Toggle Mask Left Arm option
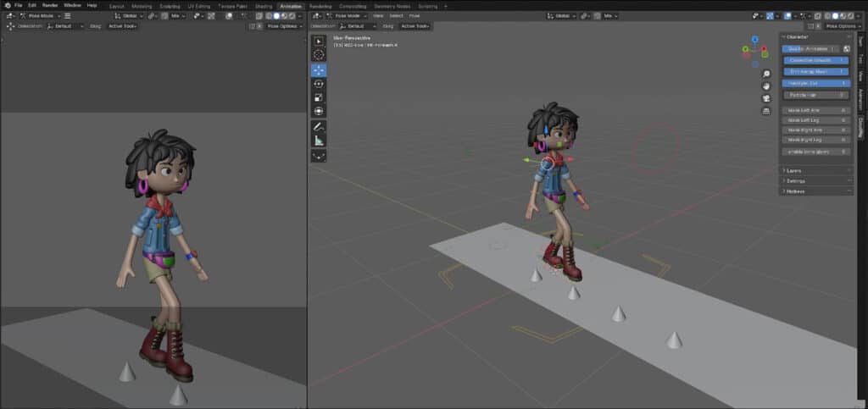Image resolution: width=868 pixels, height=409 pixels. pos(816,110)
